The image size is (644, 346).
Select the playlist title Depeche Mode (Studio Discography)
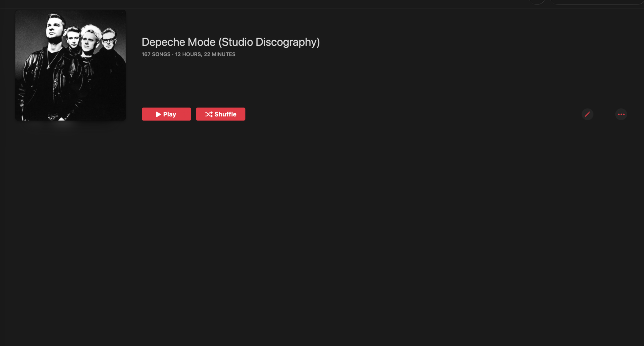(x=231, y=42)
